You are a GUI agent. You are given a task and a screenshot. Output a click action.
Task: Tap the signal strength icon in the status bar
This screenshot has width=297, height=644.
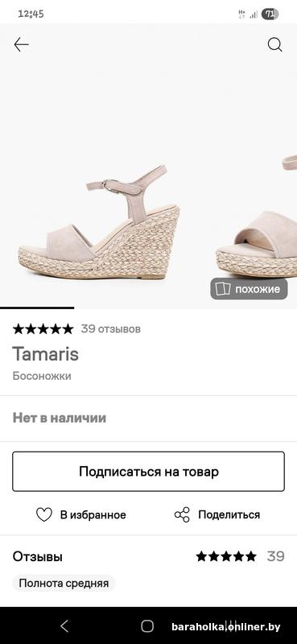[254, 14]
